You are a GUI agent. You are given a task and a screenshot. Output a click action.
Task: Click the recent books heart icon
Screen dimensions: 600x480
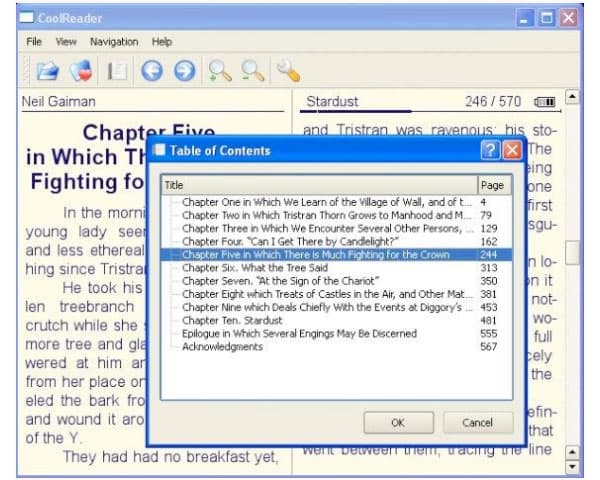tap(81, 71)
